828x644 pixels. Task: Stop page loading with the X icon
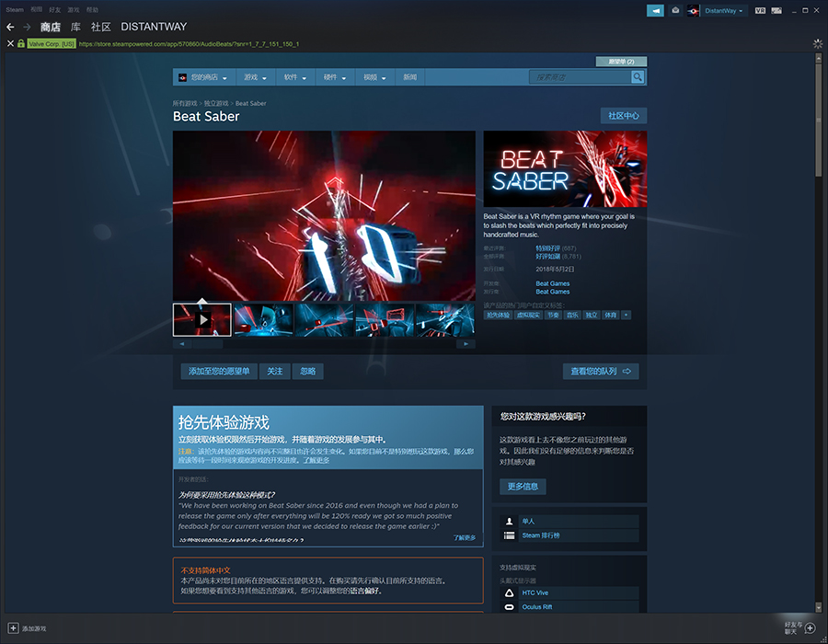[x=10, y=43]
